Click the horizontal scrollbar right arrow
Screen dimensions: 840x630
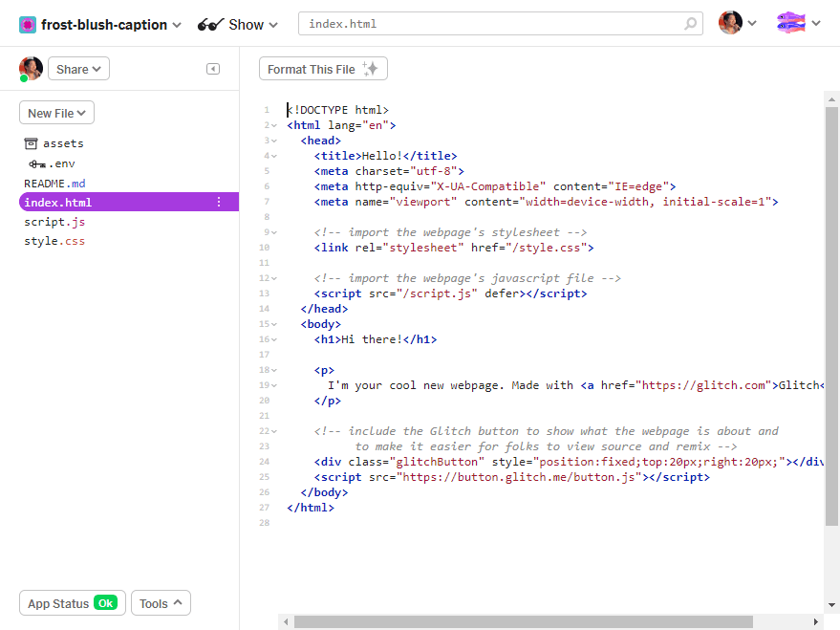pos(815,622)
